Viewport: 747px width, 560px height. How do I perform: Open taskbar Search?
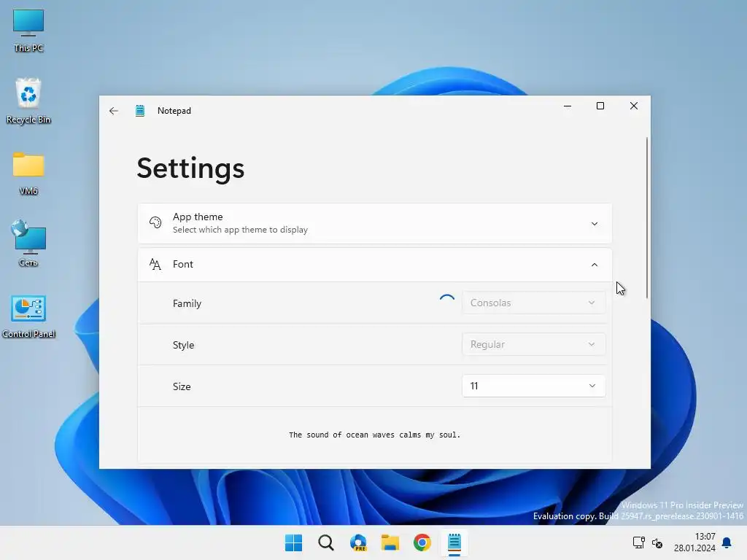pyautogui.click(x=326, y=542)
